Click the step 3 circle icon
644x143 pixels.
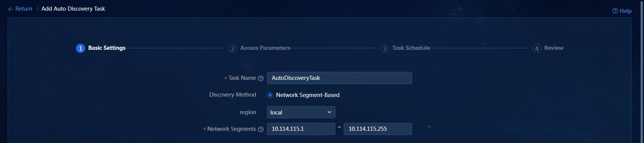(385, 48)
